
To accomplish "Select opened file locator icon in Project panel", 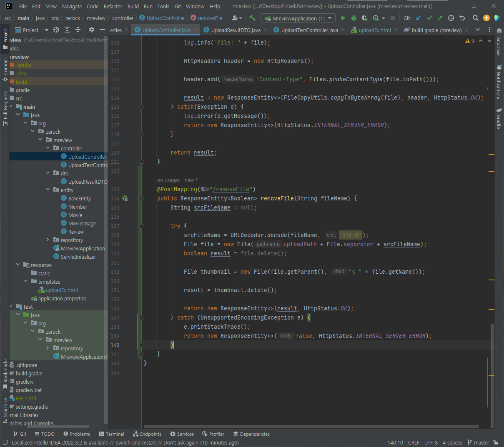I will pos(56,30).
